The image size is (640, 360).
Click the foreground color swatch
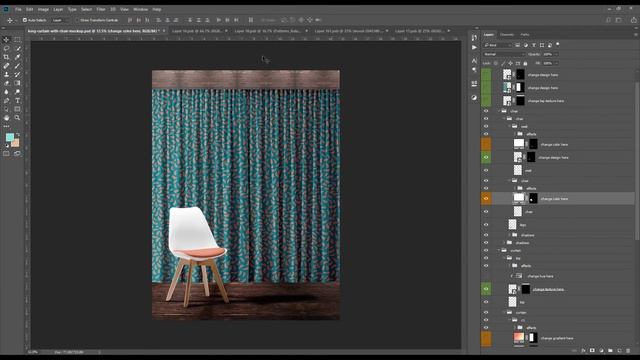pos(10,137)
